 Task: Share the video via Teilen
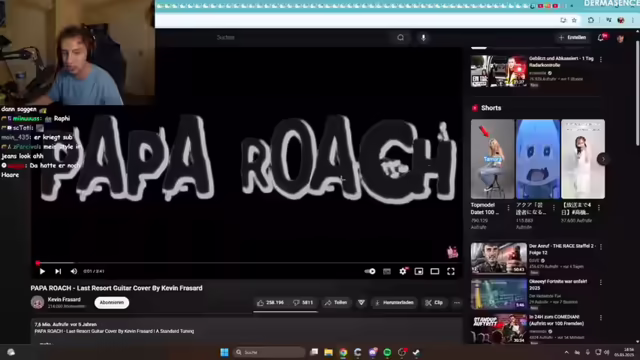pyautogui.click(x=336, y=303)
